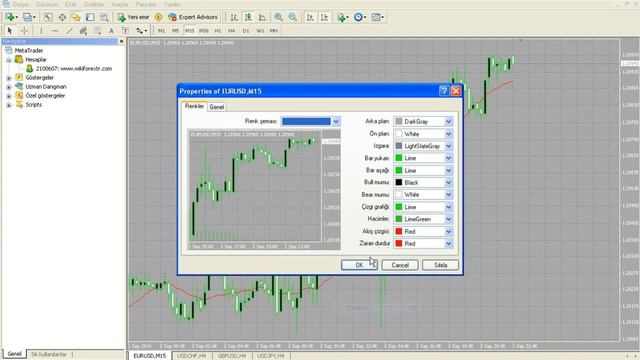
Task: Switch to bar chart view
Action: 234,17
